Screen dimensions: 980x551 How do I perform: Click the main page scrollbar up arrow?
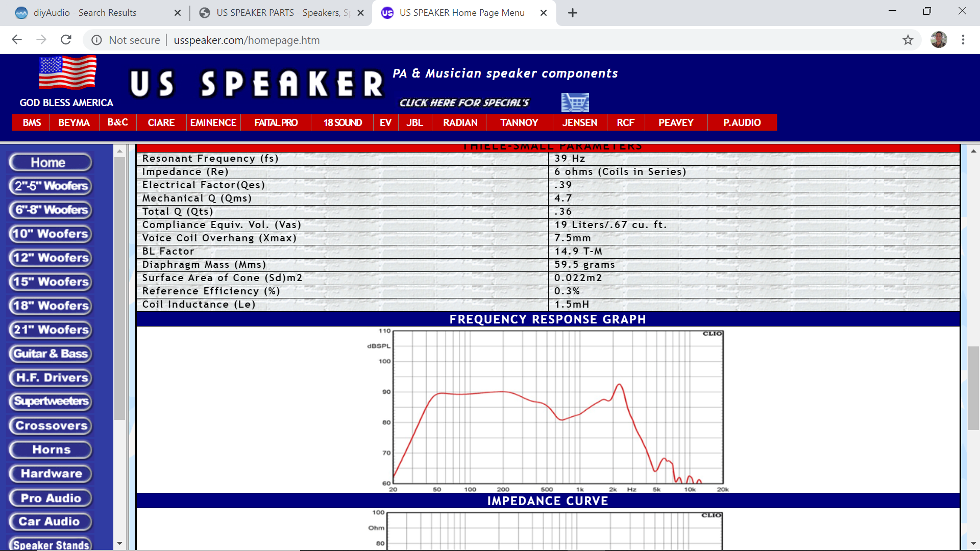(973, 151)
